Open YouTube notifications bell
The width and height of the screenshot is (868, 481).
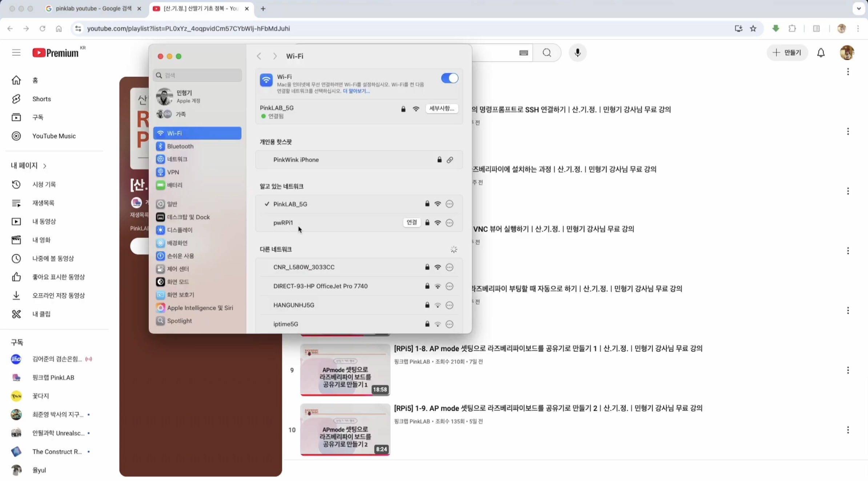[821, 53]
